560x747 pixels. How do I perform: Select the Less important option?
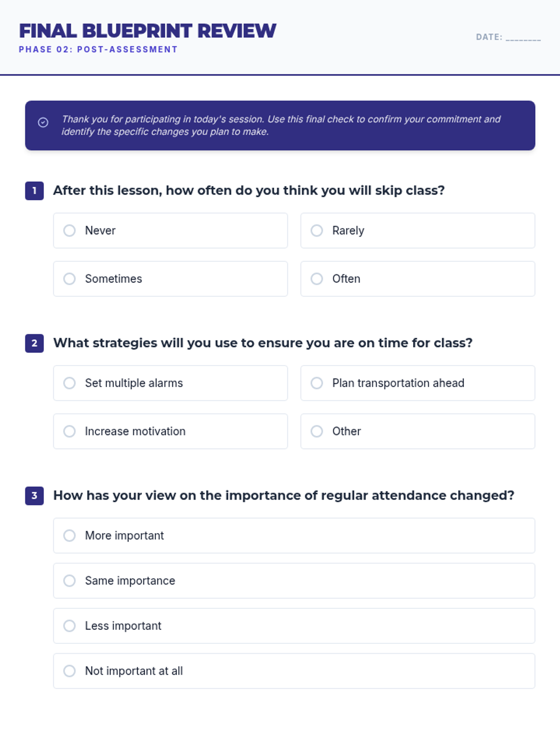point(70,626)
